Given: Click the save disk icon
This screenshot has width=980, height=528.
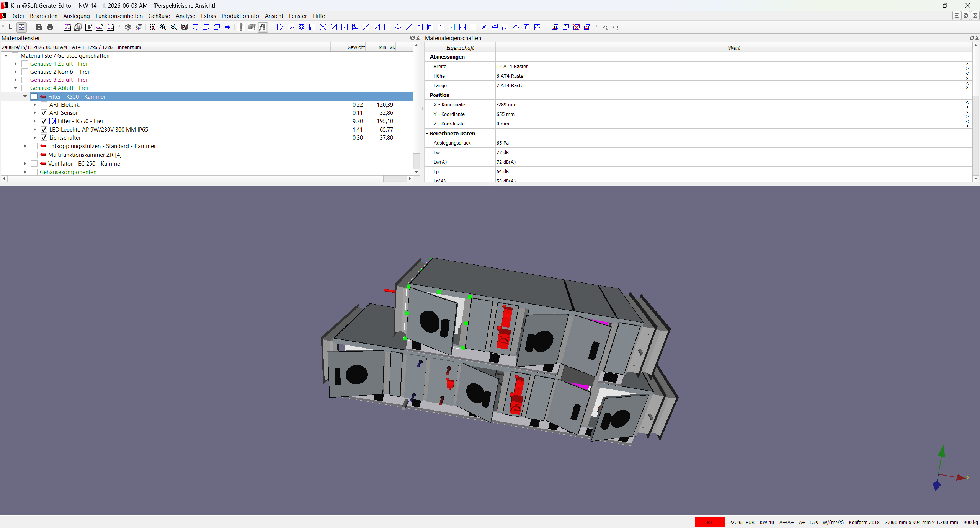Looking at the screenshot, I should pos(39,27).
